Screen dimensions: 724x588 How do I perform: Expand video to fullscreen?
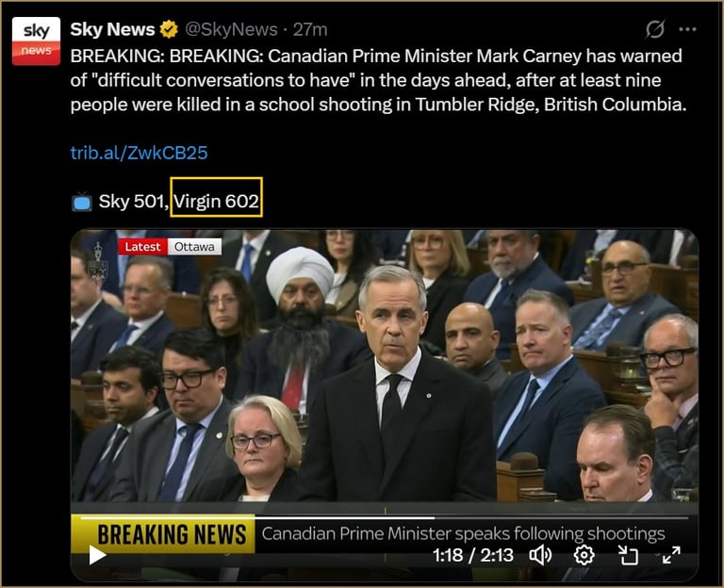[671, 555]
